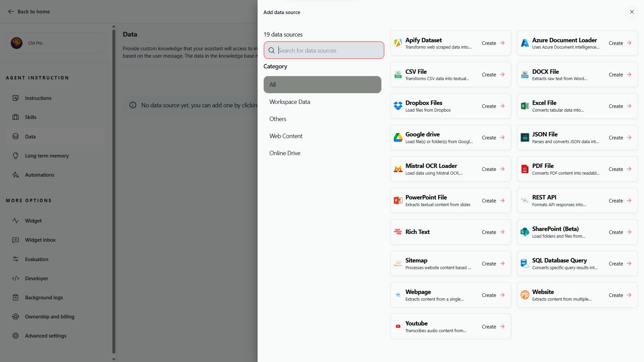Click the Azure Document Loader icon

tap(525, 43)
